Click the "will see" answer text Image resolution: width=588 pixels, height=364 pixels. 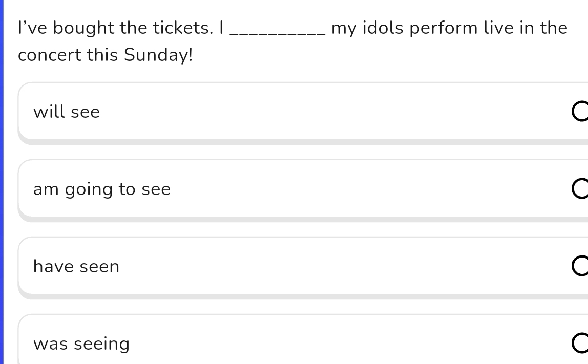click(x=67, y=112)
